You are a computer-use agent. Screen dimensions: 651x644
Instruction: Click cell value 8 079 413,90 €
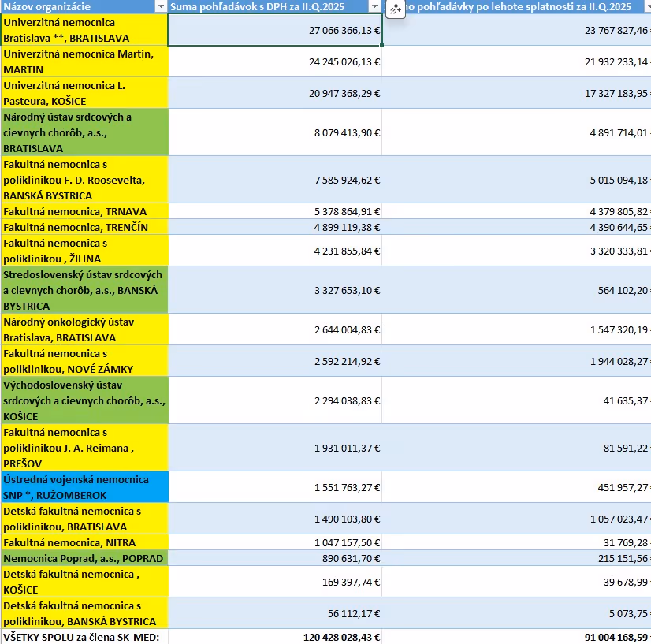tap(347, 133)
